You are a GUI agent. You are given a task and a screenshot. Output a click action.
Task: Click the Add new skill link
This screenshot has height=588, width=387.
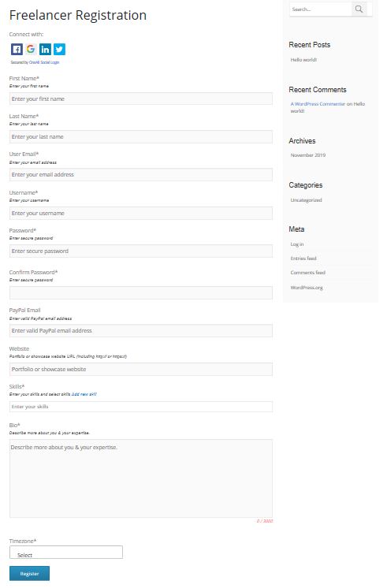84,394
